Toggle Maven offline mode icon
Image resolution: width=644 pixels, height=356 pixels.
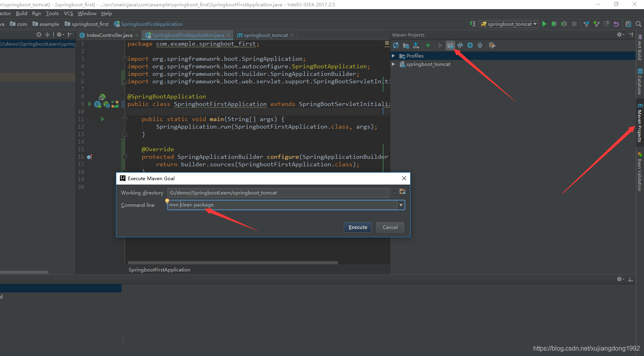click(x=460, y=45)
